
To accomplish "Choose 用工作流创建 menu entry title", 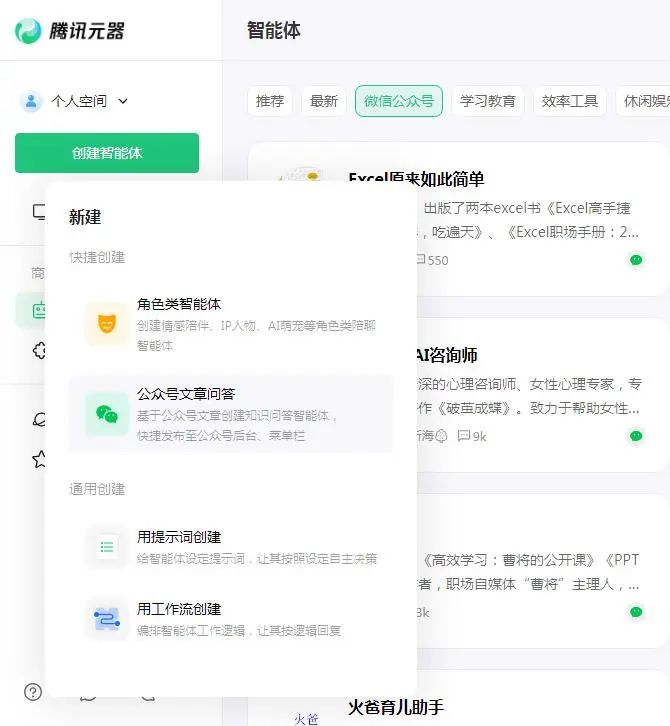I will [x=179, y=609].
